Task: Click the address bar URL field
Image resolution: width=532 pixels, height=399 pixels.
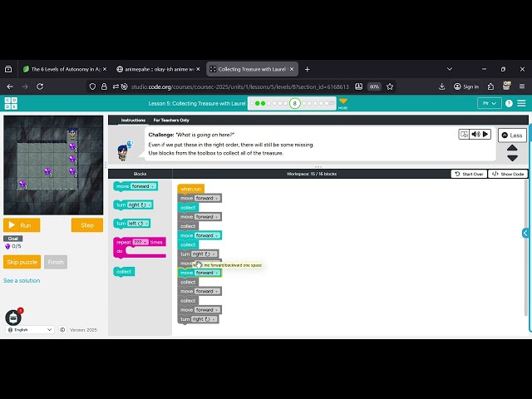Action: [x=240, y=86]
